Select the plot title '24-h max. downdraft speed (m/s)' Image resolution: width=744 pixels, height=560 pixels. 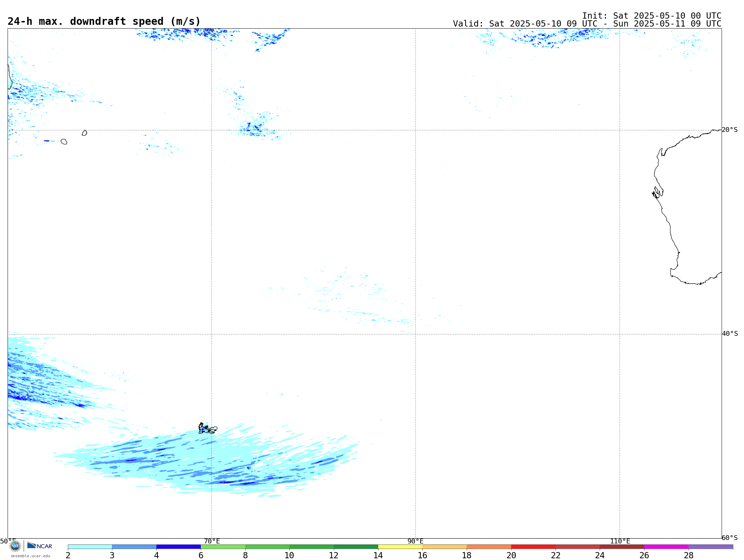click(104, 21)
